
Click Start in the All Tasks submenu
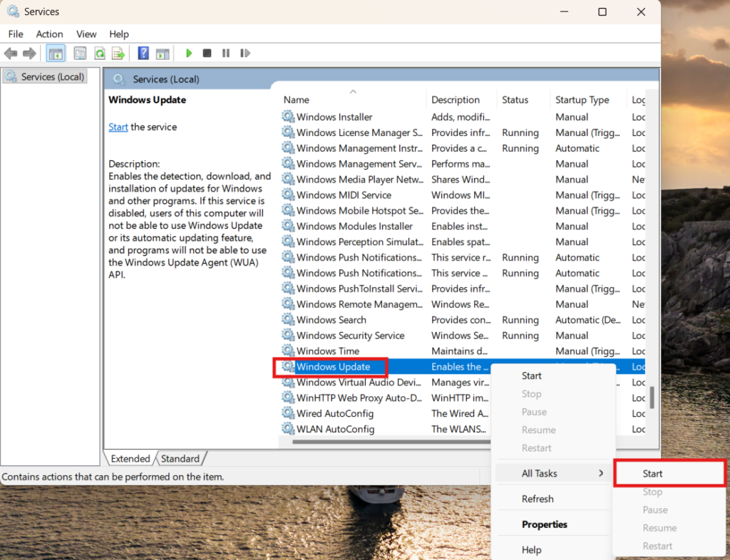coord(669,474)
